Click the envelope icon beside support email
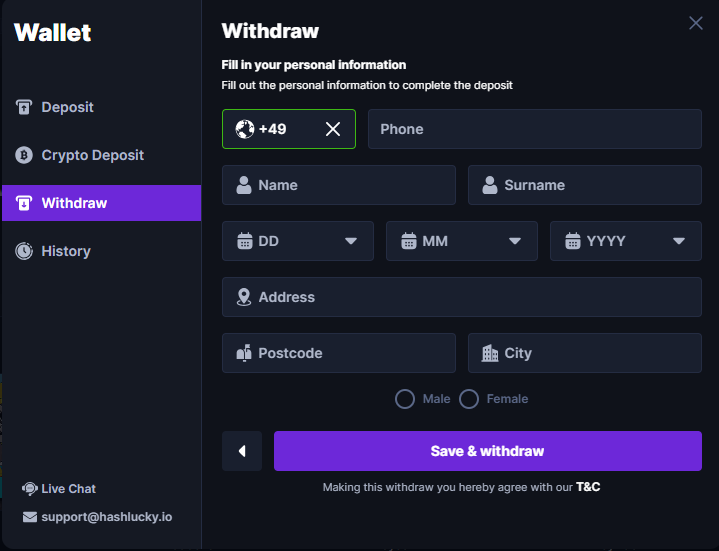719x551 pixels. 30,517
